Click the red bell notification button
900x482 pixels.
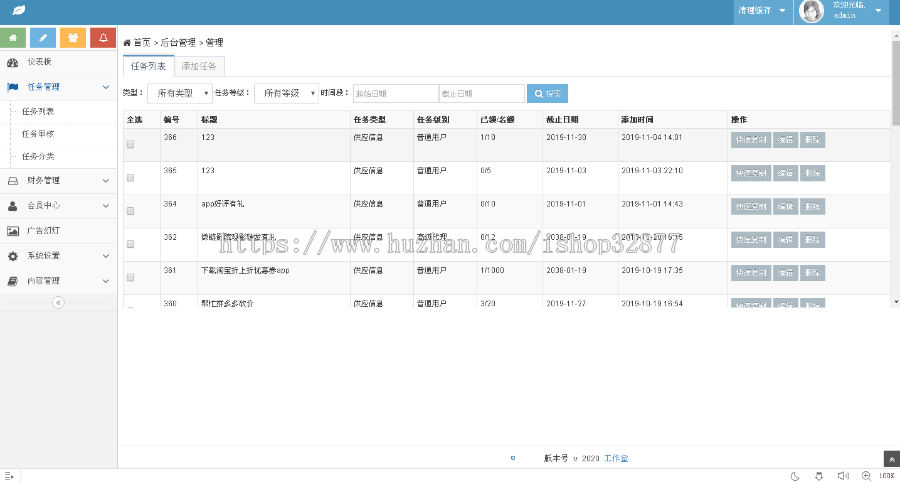(103, 38)
